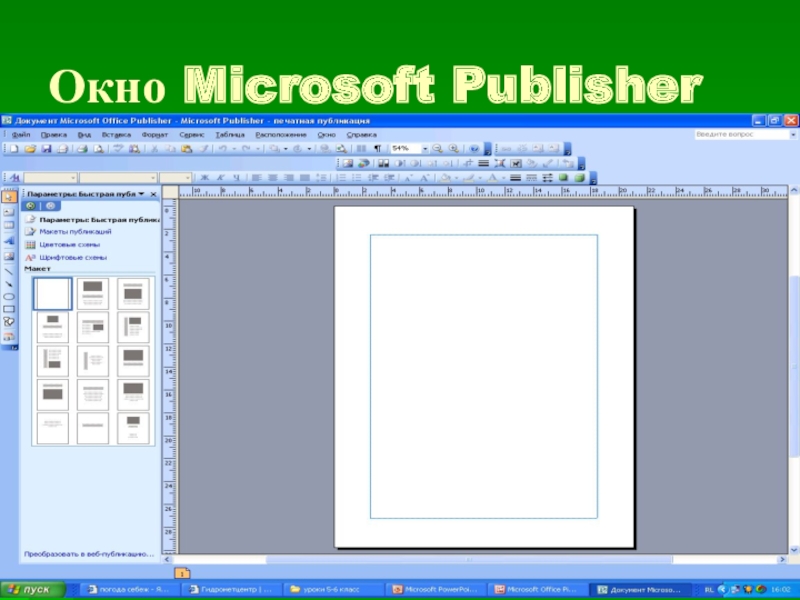Click the 3-D Style green cube icon
This screenshot has width=800, height=600.
tap(580, 178)
